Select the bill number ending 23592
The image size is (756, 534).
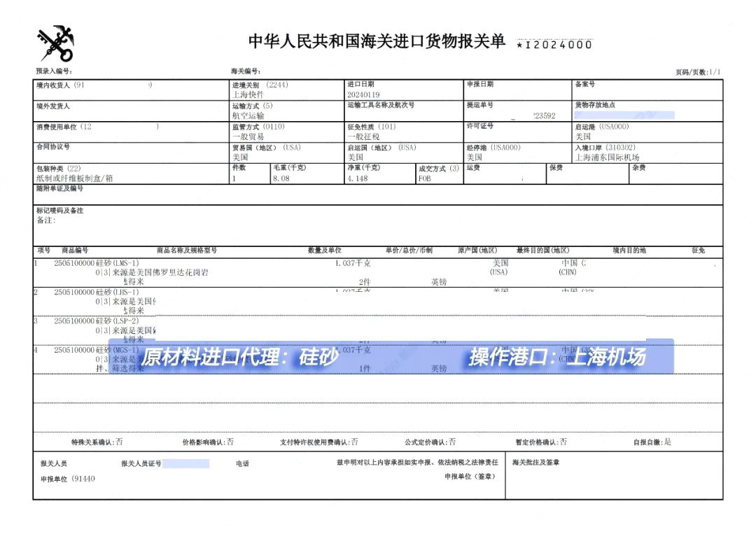(545, 115)
